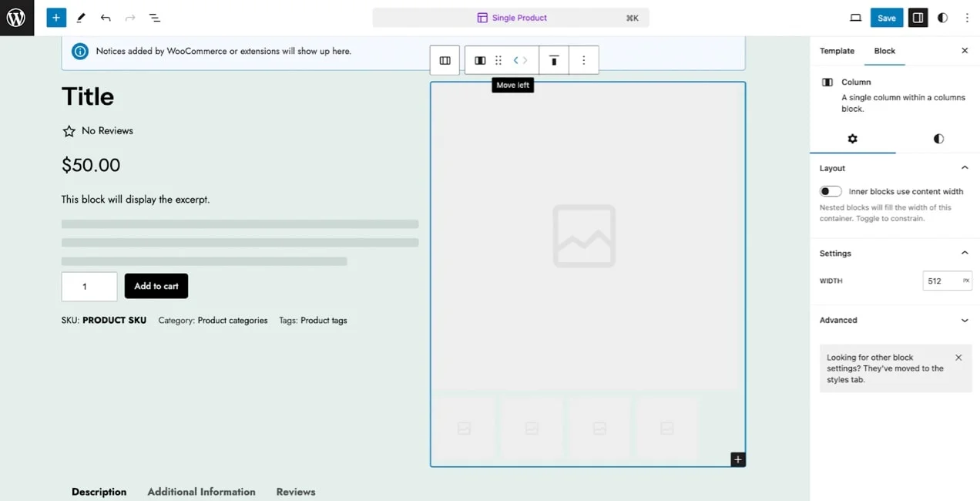Viewport: 980px width, 501px height.
Task: Open the Reviews tab
Action: pyautogui.click(x=295, y=491)
